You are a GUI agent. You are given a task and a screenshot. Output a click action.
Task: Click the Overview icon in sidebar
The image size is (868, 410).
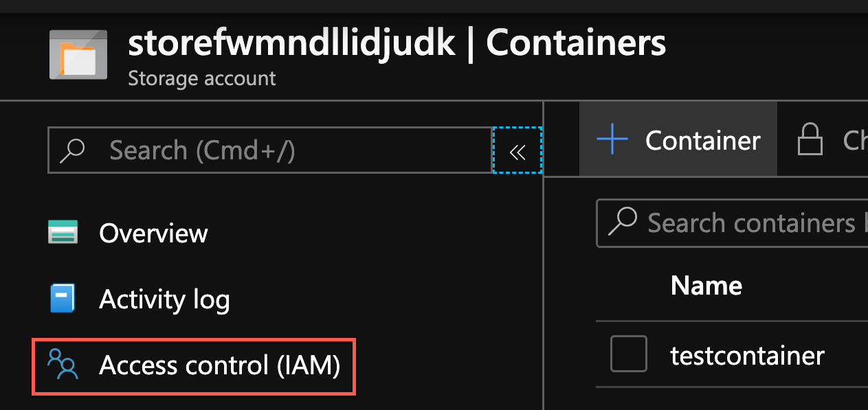pyautogui.click(x=63, y=233)
